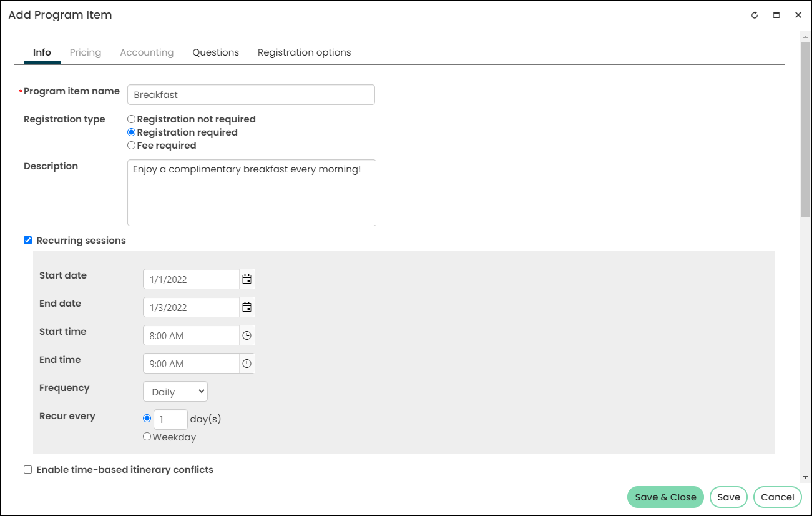Screen dimensions: 812x516
Task: Switch to the Pricing tab
Action: click(86, 52)
